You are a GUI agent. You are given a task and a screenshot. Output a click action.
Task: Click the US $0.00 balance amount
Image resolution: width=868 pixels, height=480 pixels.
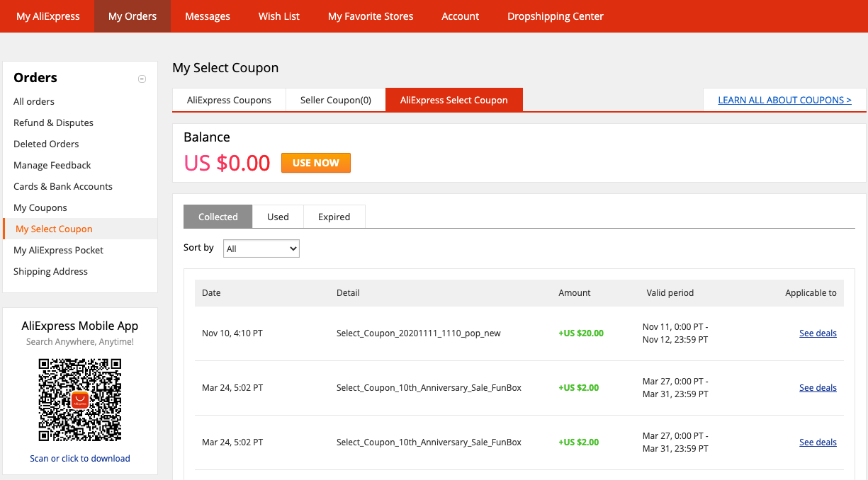tap(227, 163)
